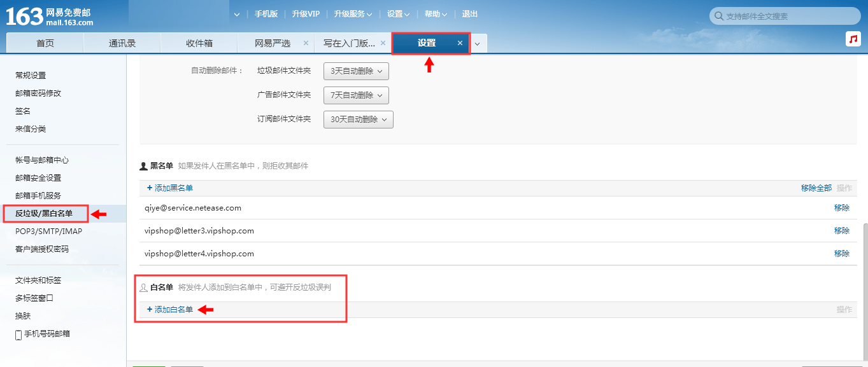Click 添加黑名单 link
The width and height of the screenshot is (868, 367).
click(x=170, y=188)
